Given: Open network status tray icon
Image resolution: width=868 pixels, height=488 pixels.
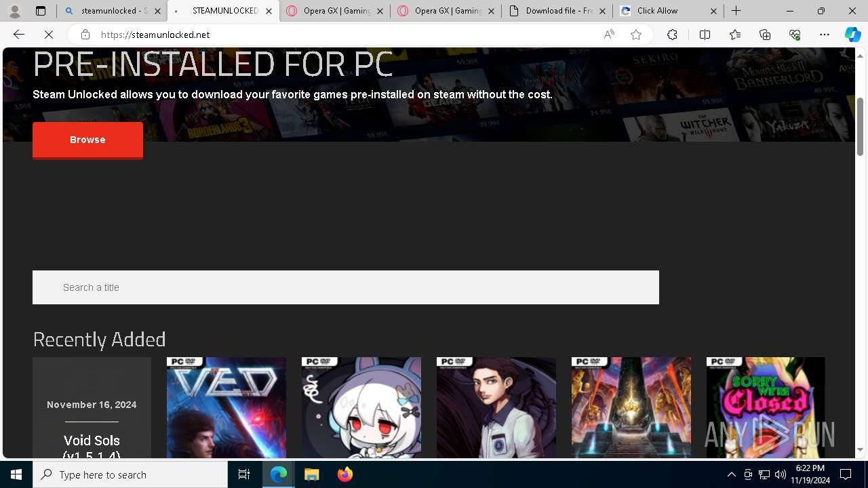Looking at the screenshot, I should (x=764, y=474).
